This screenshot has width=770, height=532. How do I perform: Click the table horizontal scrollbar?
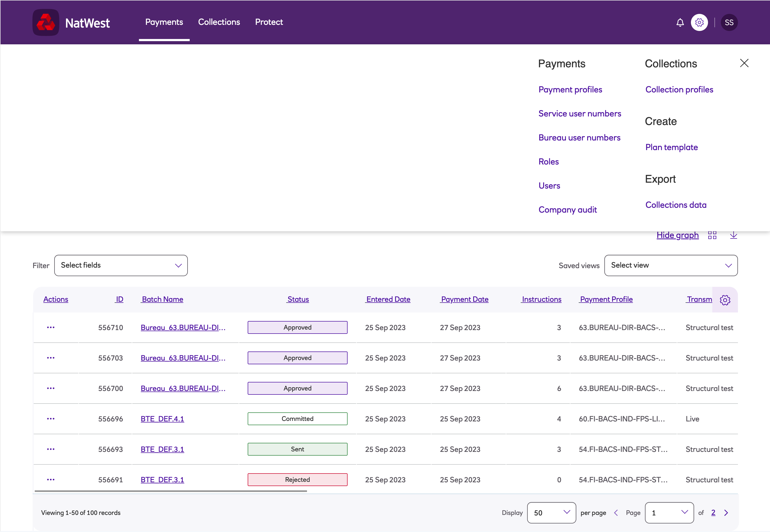pyautogui.click(x=171, y=491)
